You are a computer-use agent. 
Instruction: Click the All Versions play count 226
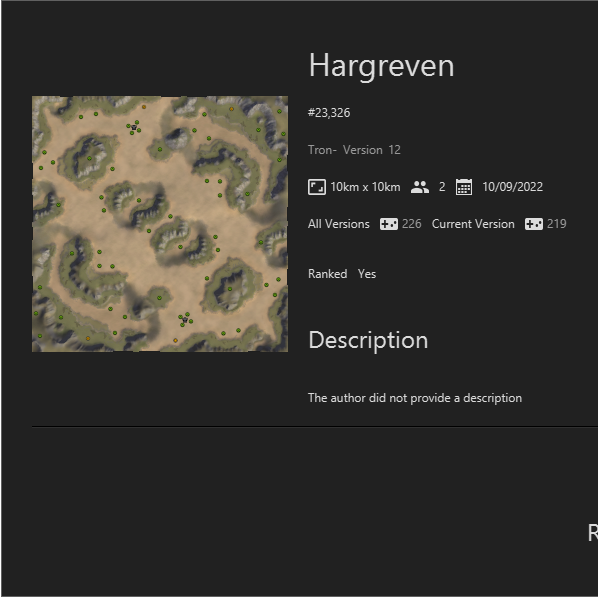[x=412, y=224]
